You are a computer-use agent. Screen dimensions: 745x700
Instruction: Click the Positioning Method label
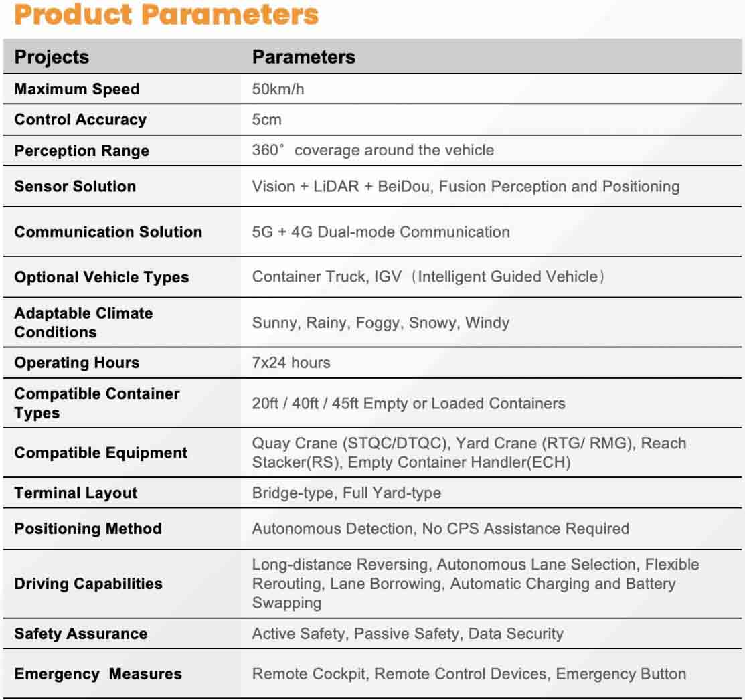tap(88, 529)
